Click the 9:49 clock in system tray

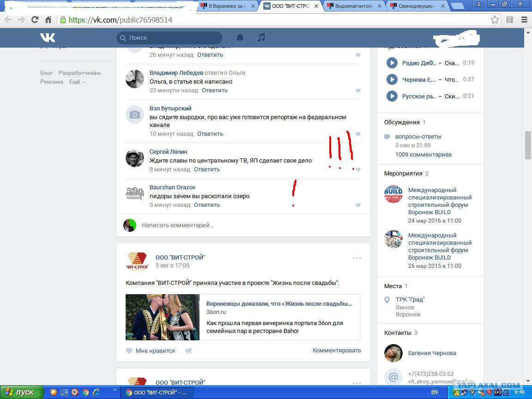click(519, 392)
